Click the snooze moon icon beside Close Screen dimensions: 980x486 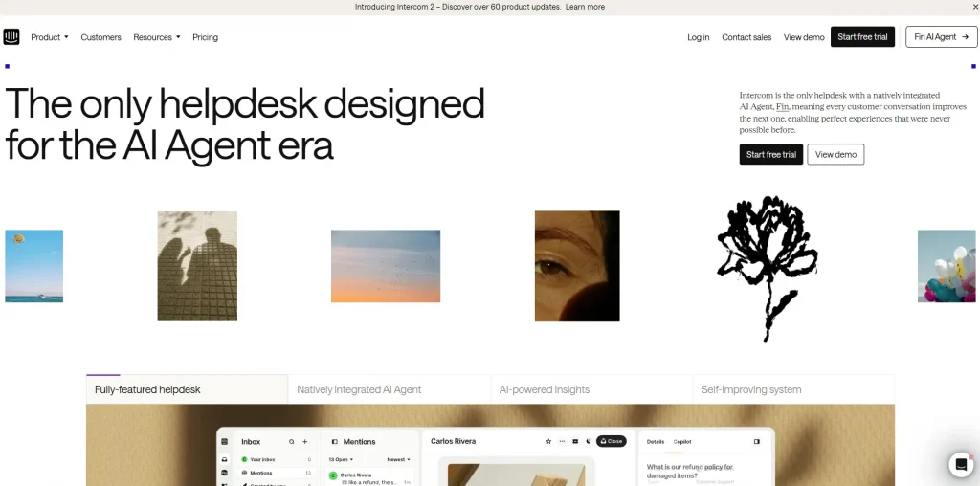589,441
